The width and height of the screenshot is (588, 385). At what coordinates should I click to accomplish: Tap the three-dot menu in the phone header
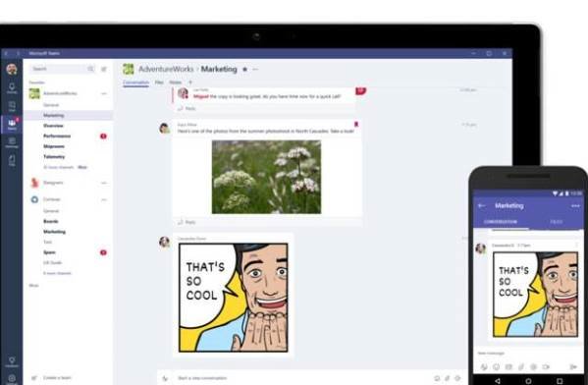[575, 205]
